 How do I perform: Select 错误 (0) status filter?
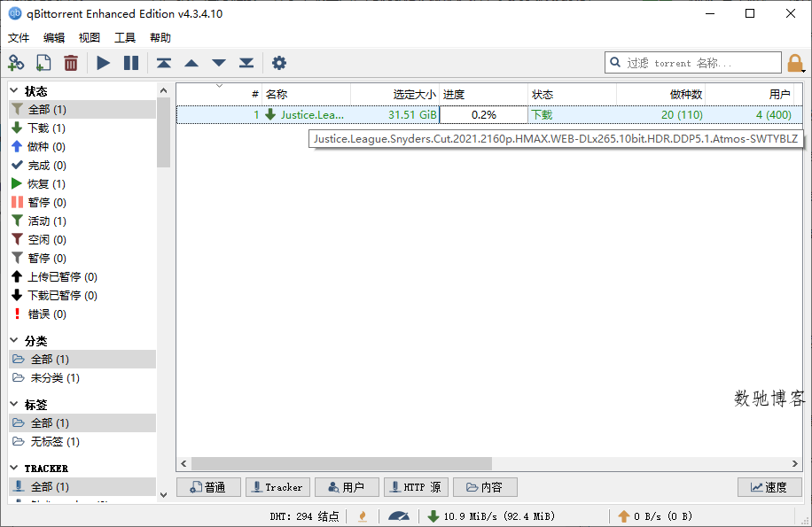click(82, 314)
